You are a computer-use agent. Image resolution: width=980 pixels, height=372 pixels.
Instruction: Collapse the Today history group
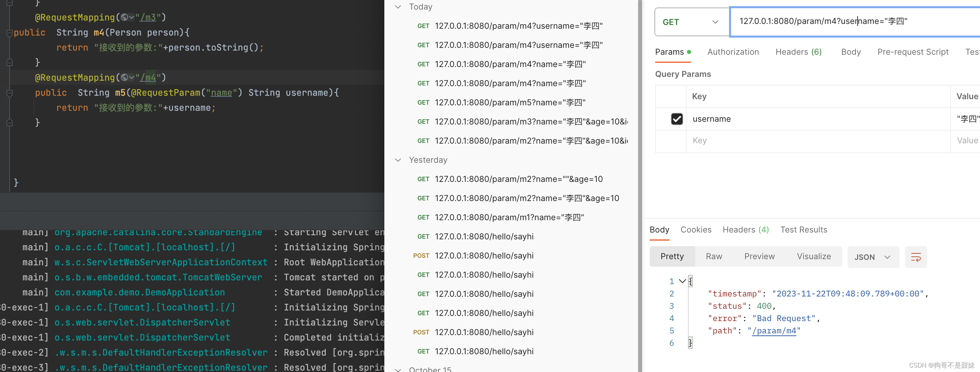point(398,7)
